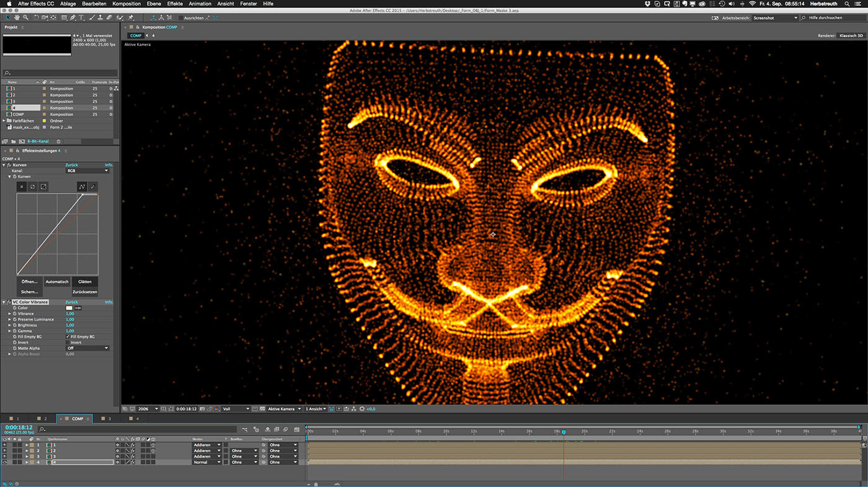Expand the Vibrance property triangle

(x=9, y=314)
